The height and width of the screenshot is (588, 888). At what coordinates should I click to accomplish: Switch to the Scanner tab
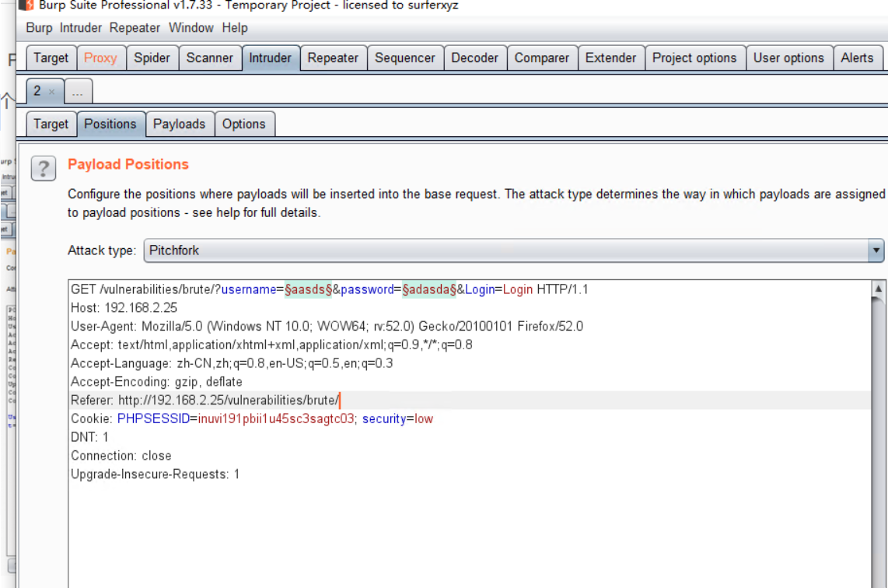tap(209, 58)
